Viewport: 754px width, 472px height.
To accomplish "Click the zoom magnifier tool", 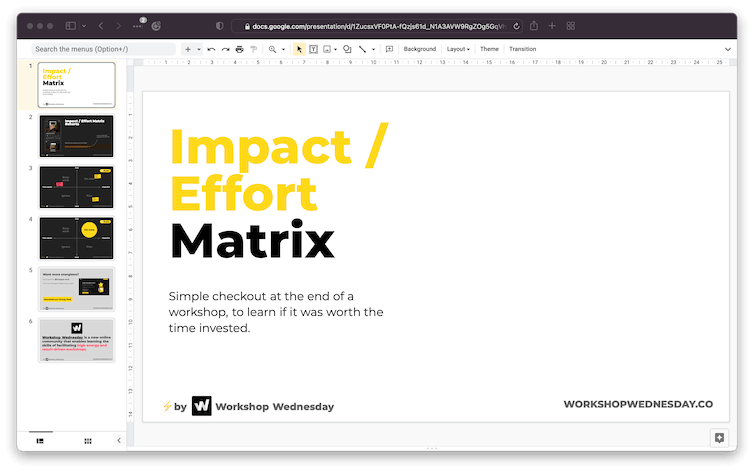I will (272, 49).
